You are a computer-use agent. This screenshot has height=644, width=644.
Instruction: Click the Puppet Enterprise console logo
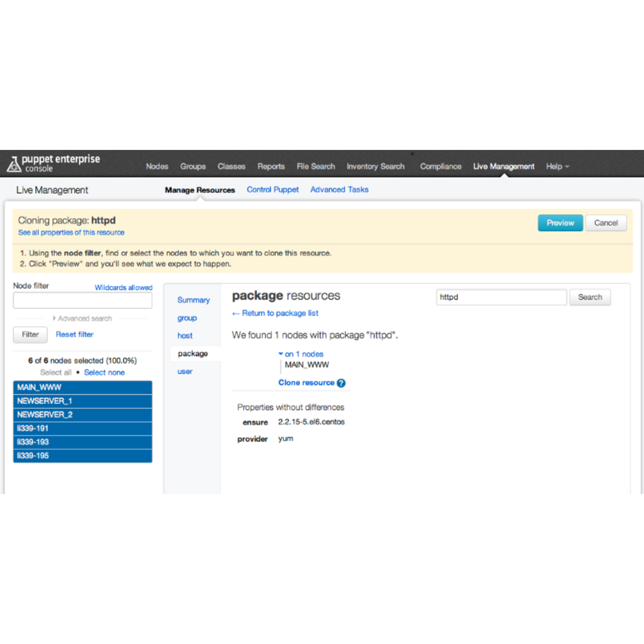[53, 164]
